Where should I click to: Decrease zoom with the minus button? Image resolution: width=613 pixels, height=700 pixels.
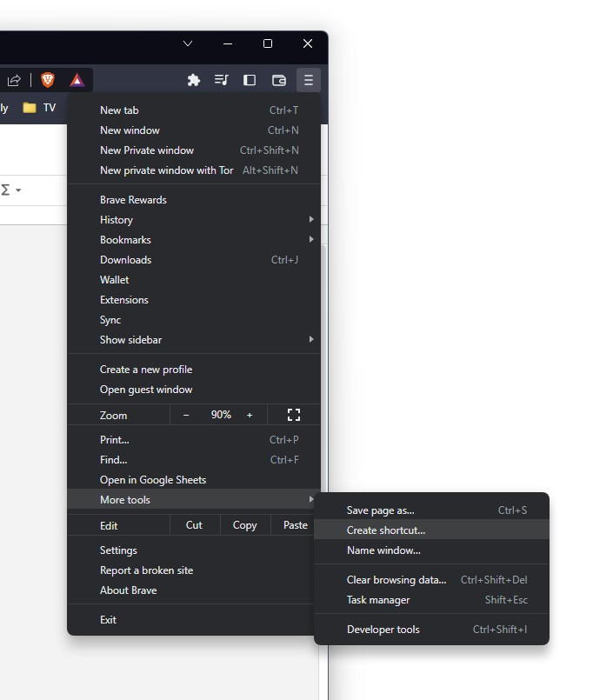186,415
